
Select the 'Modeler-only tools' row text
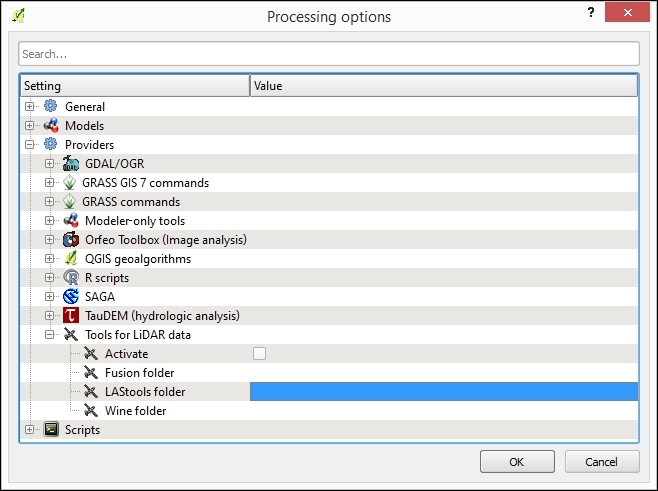135,221
